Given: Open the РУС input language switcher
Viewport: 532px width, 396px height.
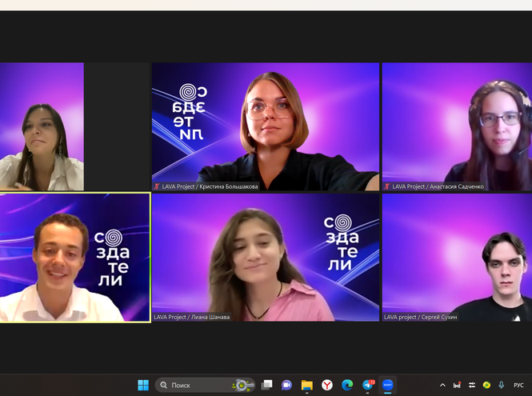Looking at the screenshot, I should click(x=518, y=385).
